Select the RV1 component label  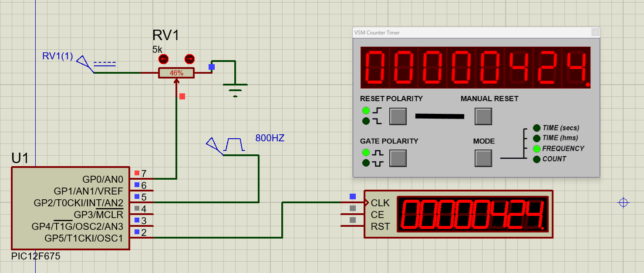[x=166, y=36]
